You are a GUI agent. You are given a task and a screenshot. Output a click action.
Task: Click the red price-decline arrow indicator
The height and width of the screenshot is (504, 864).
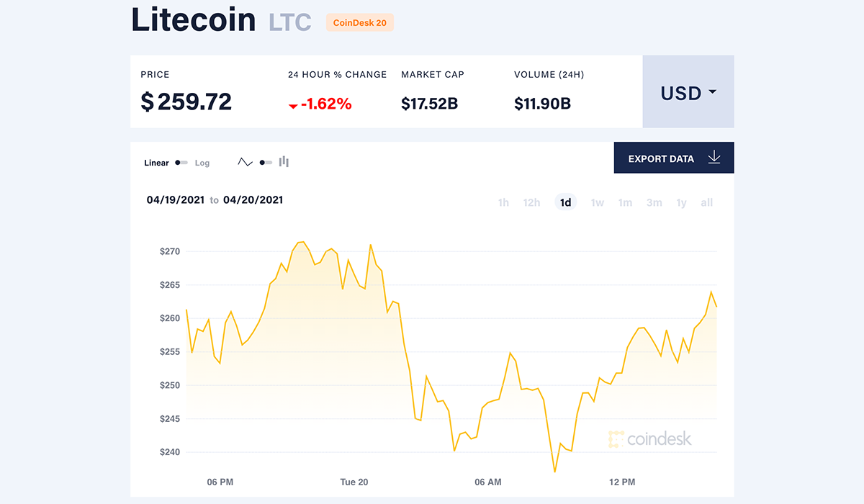tap(293, 104)
